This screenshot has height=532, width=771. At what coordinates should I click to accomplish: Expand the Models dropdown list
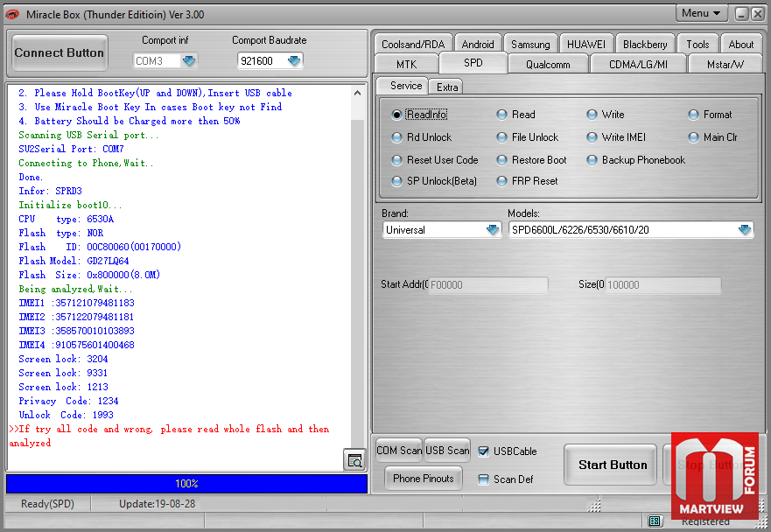pos(744,230)
